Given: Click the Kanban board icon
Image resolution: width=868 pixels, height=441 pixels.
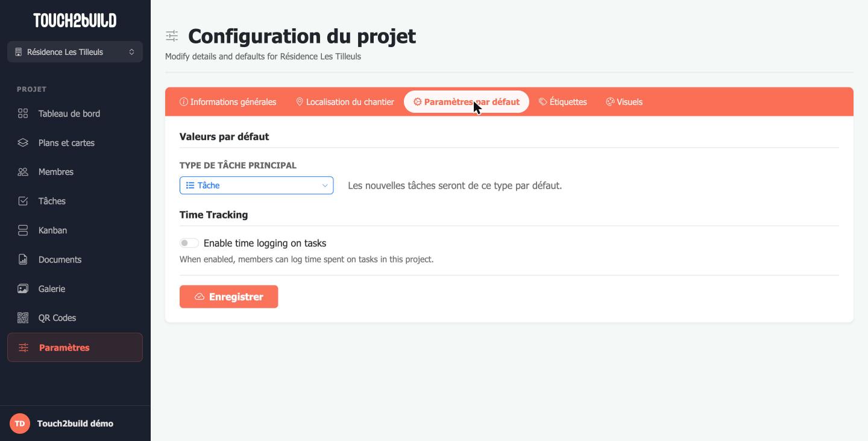Looking at the screenshot, I should pyautogui.click(x=23, y=230).
